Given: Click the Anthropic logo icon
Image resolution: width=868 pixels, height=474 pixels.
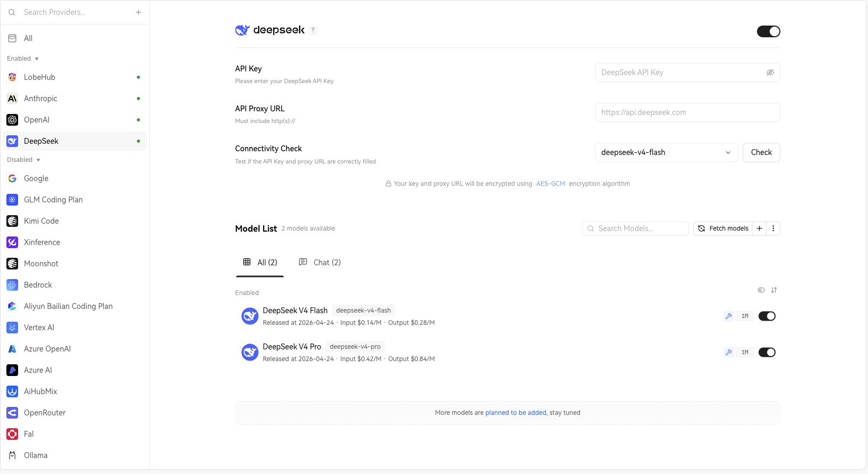Looking at the screenshot, I should tap(12, 99).
